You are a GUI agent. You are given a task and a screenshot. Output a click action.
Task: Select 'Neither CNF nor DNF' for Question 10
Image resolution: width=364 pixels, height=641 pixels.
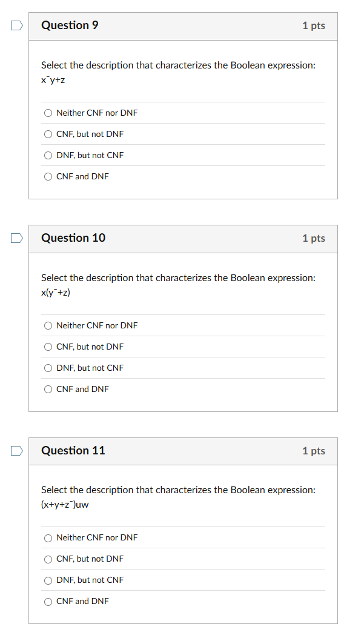48,325
